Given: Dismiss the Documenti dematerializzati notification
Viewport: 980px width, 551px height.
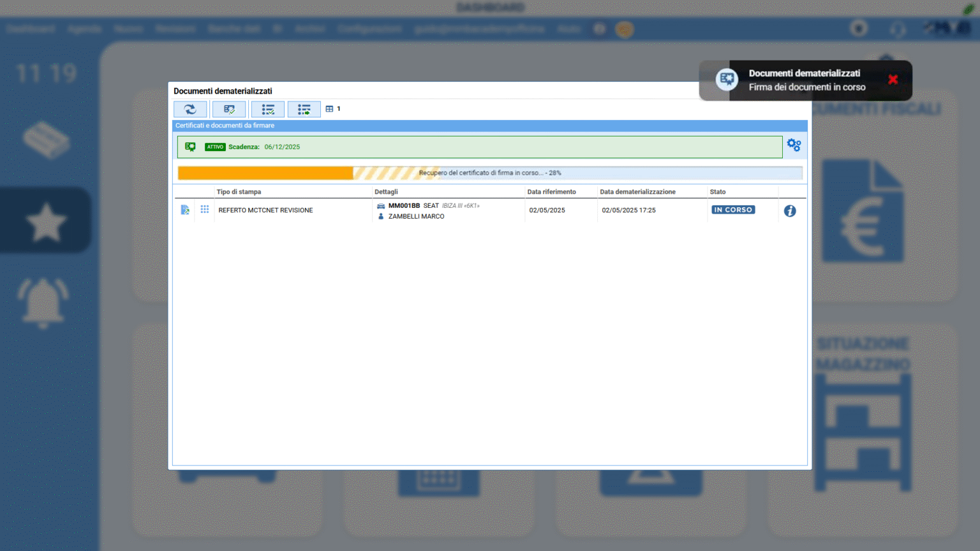Looking at the screenshot, I should 893,80.
